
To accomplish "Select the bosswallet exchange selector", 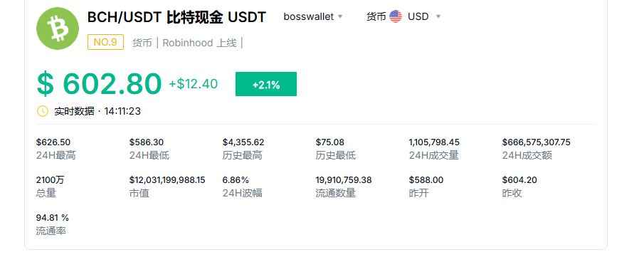I will point(313,17).
